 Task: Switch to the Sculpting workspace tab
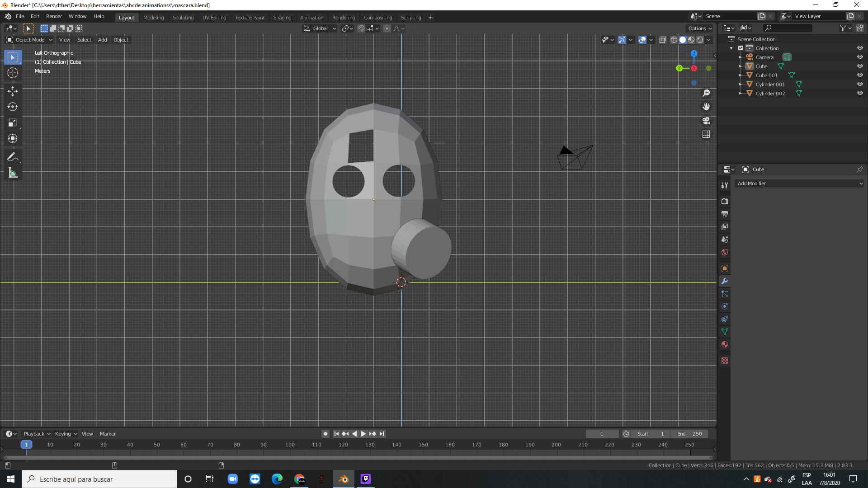coord(183,18)
